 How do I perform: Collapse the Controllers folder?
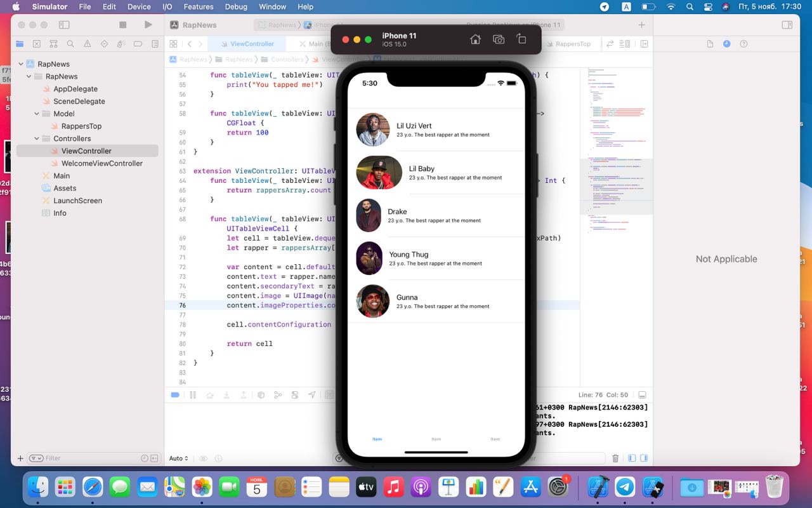(37, 138)
